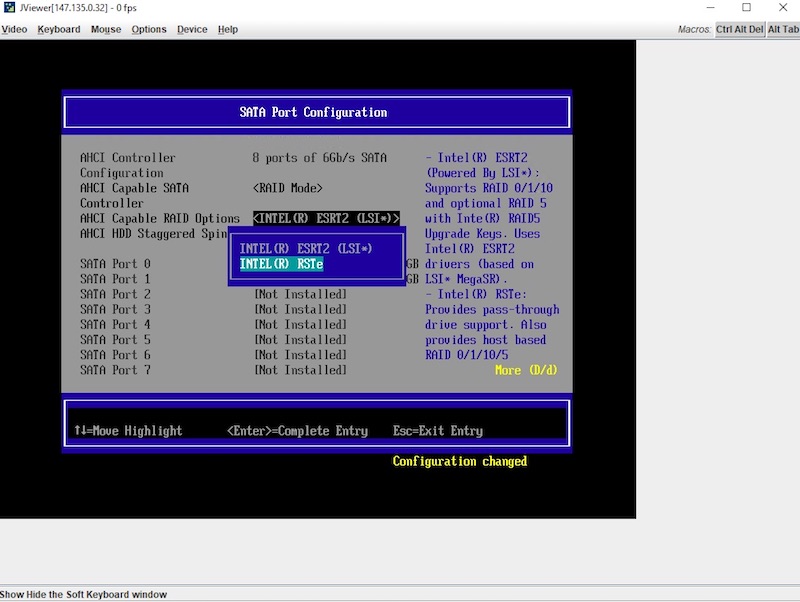The width and height of the screenshot is (800, 602).
Task: Click SATA Port 7 [Not Installed] value
Action: (x=301, y=370)
